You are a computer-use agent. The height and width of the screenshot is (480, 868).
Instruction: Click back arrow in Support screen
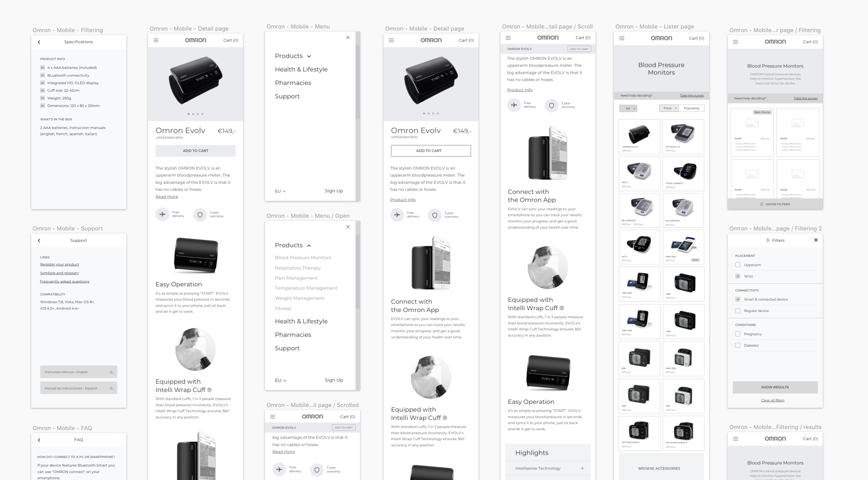pyautogui.click(x=39, y=240)
